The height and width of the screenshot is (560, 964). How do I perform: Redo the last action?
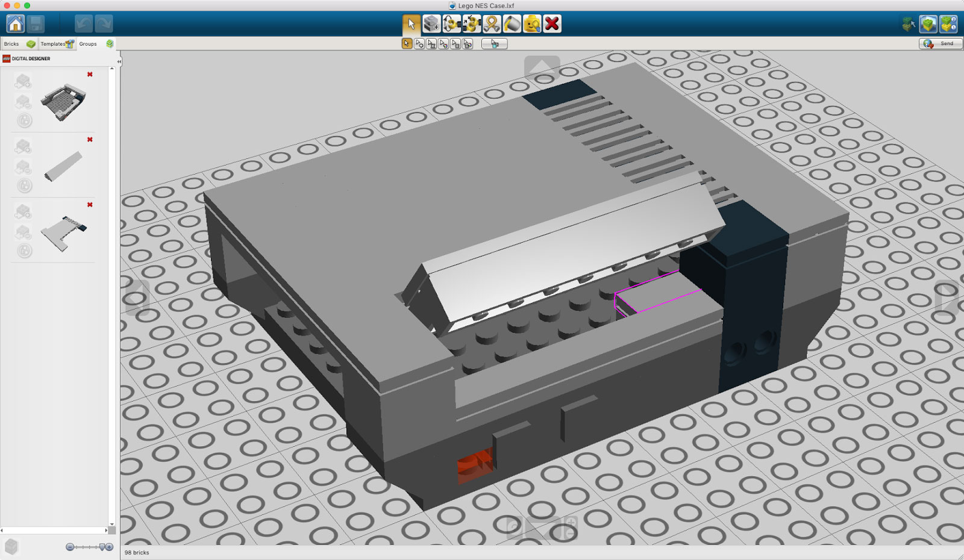[104, 23]
